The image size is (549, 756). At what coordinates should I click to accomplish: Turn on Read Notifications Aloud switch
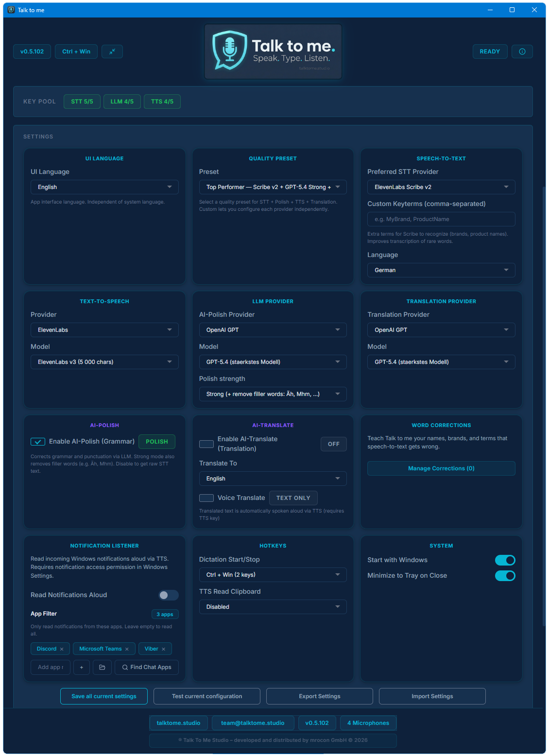click(169, 595)
